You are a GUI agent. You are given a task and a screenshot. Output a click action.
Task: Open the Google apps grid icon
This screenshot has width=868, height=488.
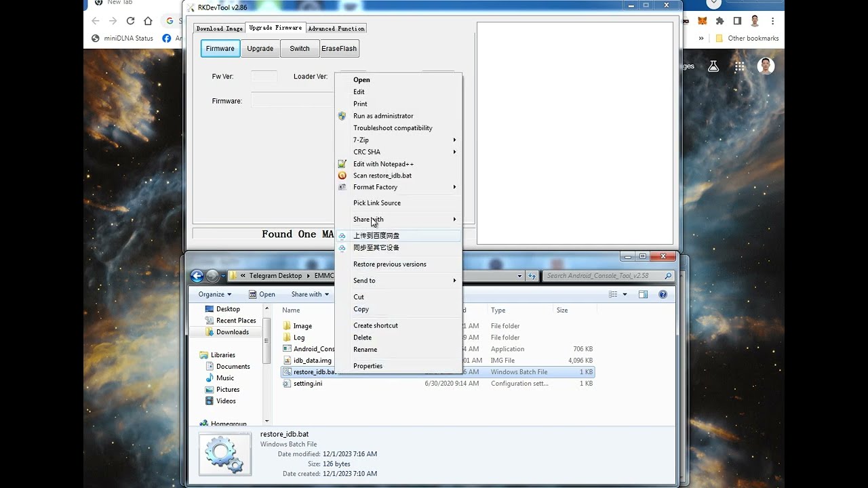740,66
